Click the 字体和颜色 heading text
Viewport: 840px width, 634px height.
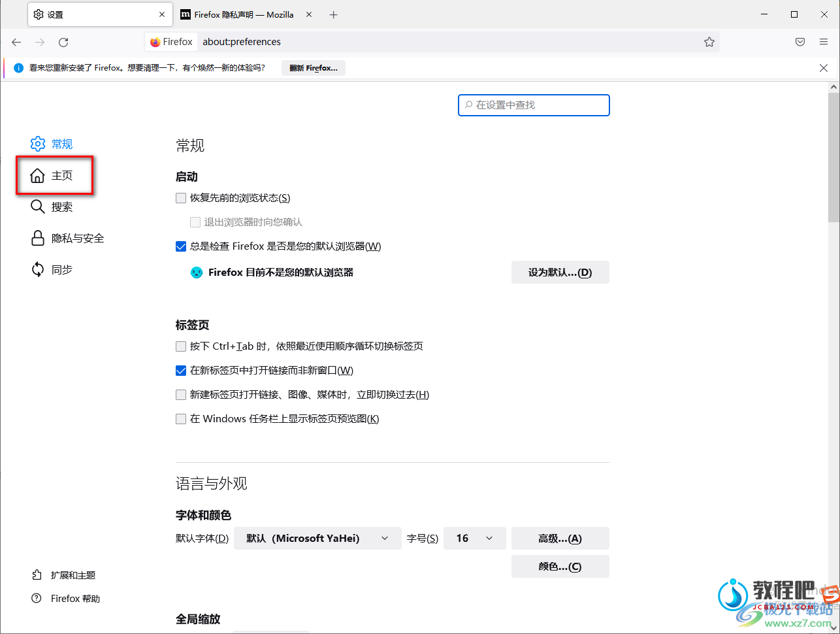204,515
